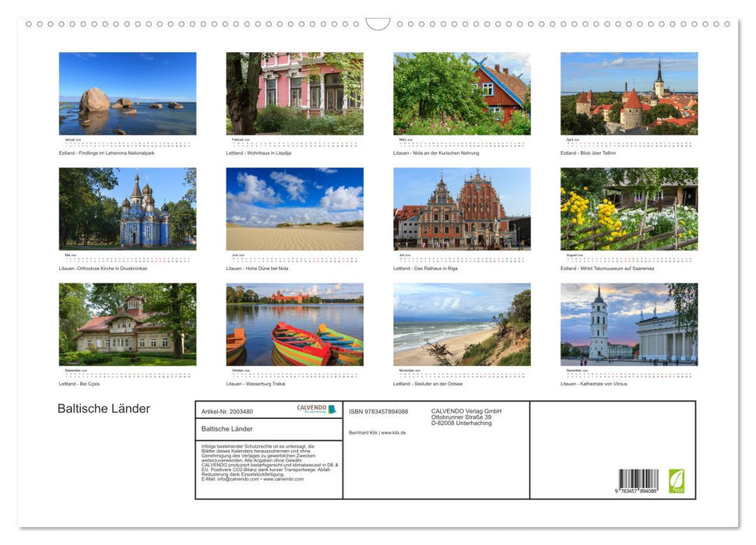Viewport: 756px width, 545px height.
Task: Click the January image of Lahemma Nationalpark boulders
Action: click(x=126, y=92)
